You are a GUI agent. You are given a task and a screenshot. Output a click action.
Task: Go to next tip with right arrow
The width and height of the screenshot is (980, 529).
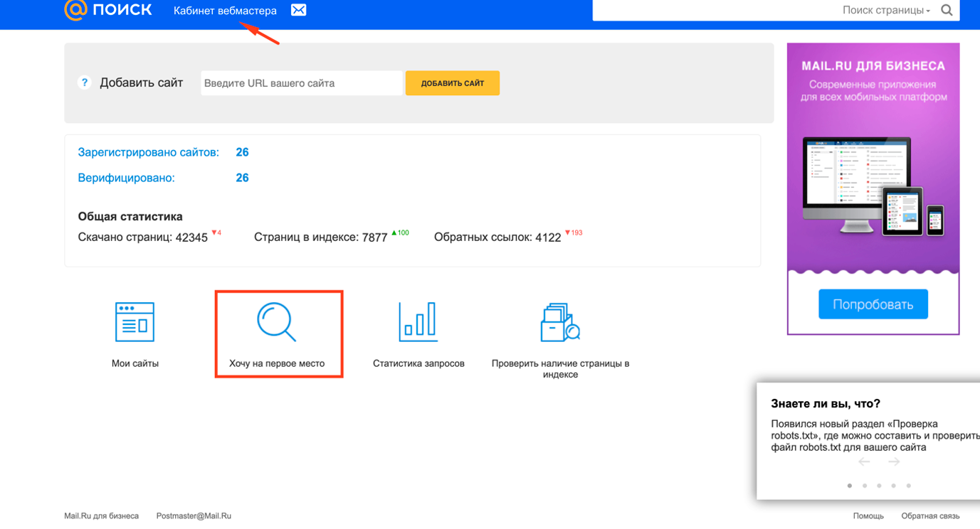coord(894,461)
